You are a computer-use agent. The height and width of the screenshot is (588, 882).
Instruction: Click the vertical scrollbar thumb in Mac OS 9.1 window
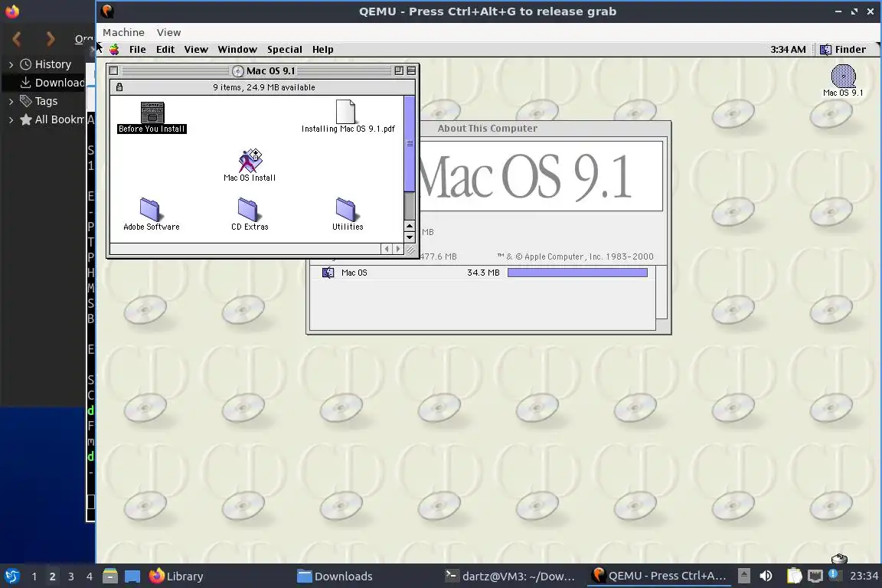[410, 143]
